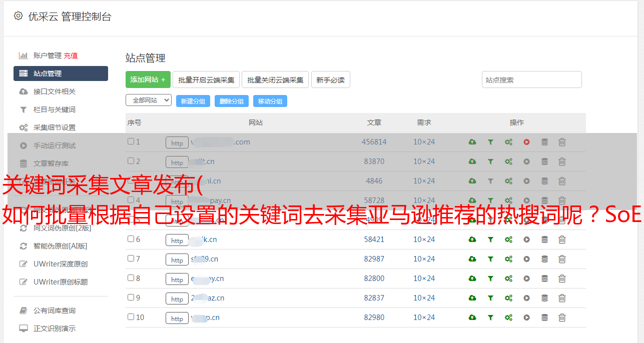This screenshot has width=644, height=343.
Task: Click trash icon for row 2
Action: click(562, 161)
